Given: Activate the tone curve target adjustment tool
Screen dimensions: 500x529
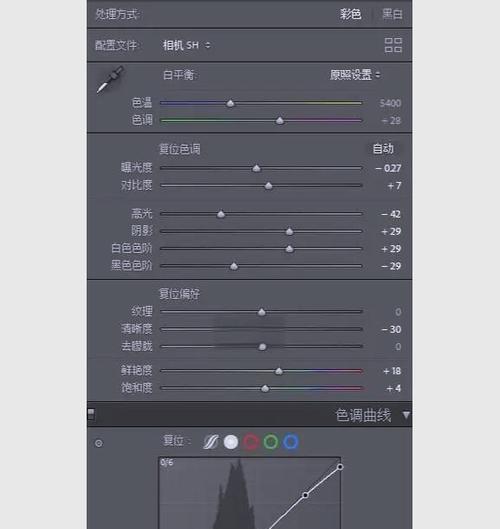Looking at the screenshot, I should [x=99, y=443].
